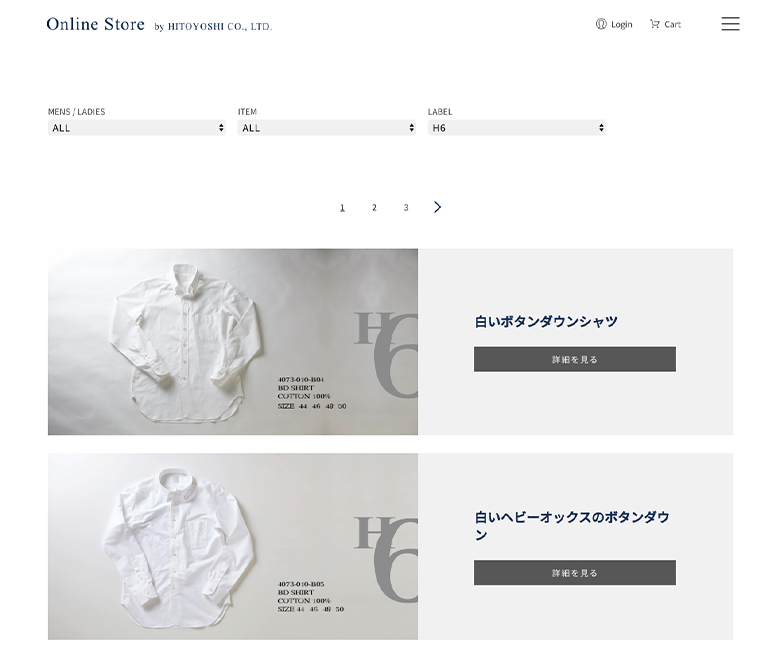Click the shopping cart icon
780x650 pixels.
655,24
